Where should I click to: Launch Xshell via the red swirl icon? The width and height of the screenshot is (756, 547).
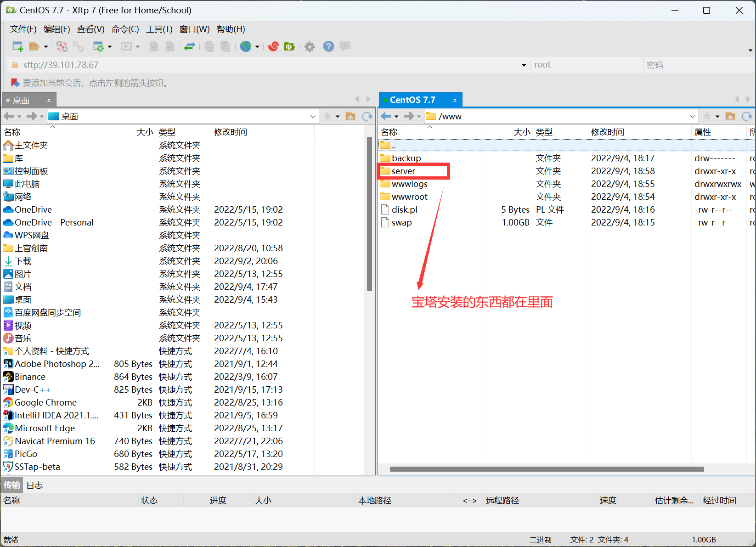click(273, 46)
